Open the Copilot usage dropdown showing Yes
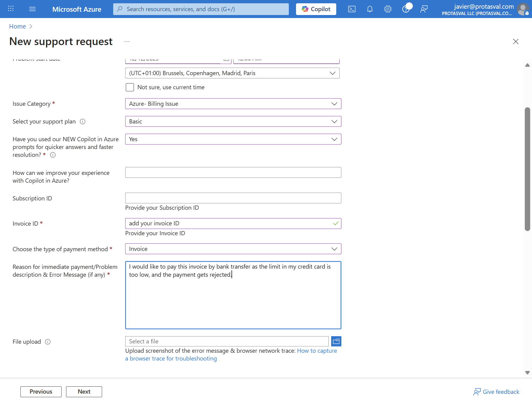 point(233,139)
